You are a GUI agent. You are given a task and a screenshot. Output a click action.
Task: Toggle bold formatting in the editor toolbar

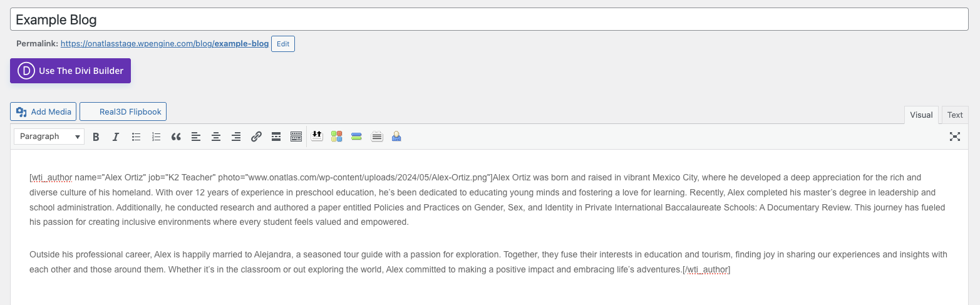[x=96, y=137]
